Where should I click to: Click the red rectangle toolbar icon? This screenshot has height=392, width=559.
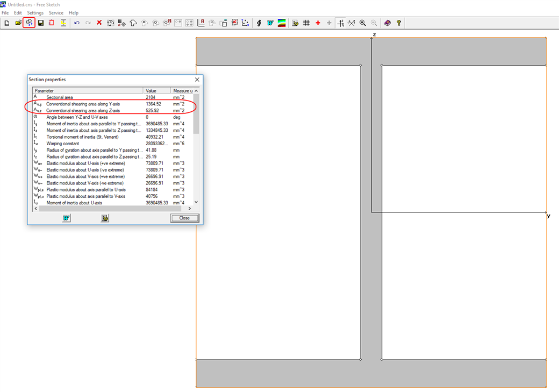click(52, 23)
